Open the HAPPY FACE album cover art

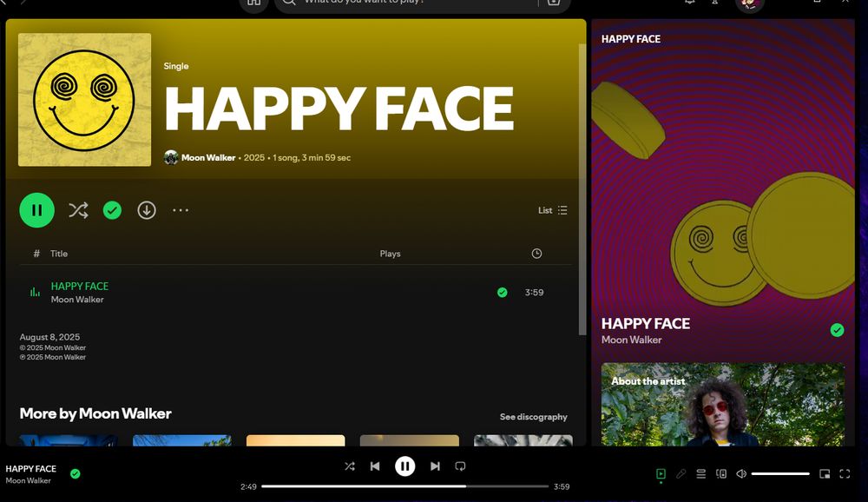tap(85, 100)
